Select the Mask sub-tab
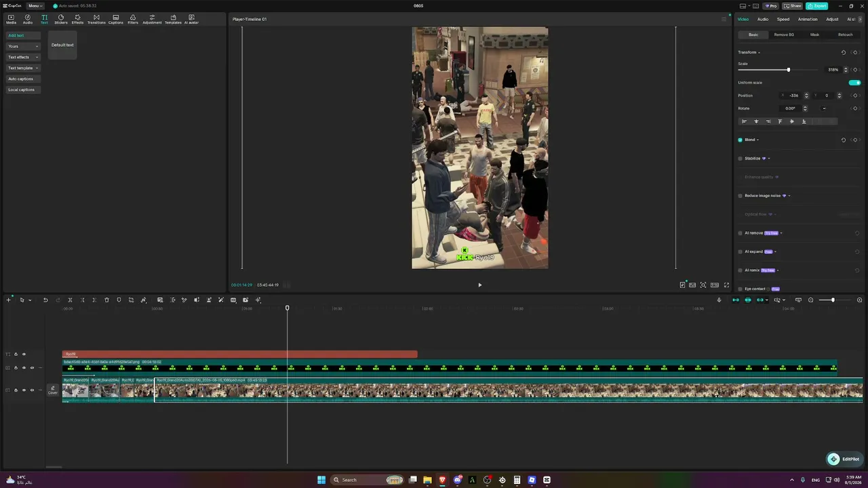Screen dimensions: 868x488 click(814, 35)
